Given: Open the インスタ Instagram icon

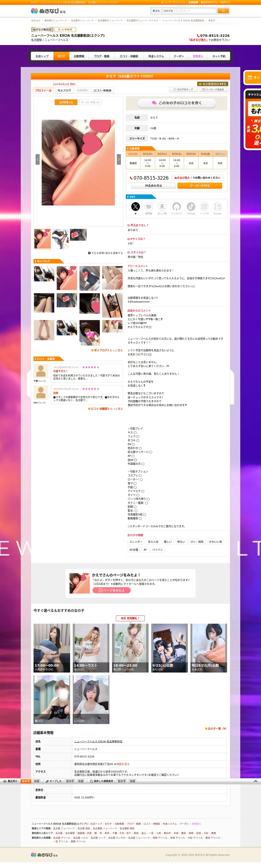Looking at the screenshot, I should pyautogui.click(x=204, y=206).
